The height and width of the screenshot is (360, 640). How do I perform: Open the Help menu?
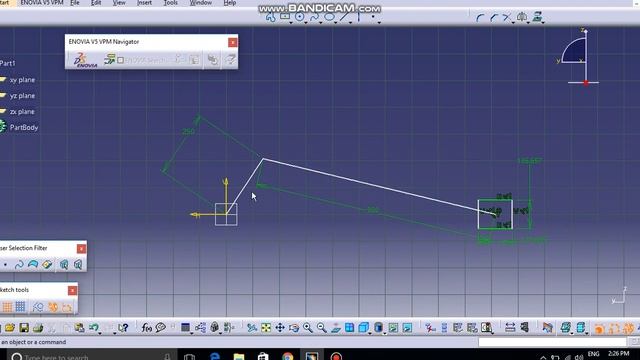pyautogui.click(x=229, y=3)
